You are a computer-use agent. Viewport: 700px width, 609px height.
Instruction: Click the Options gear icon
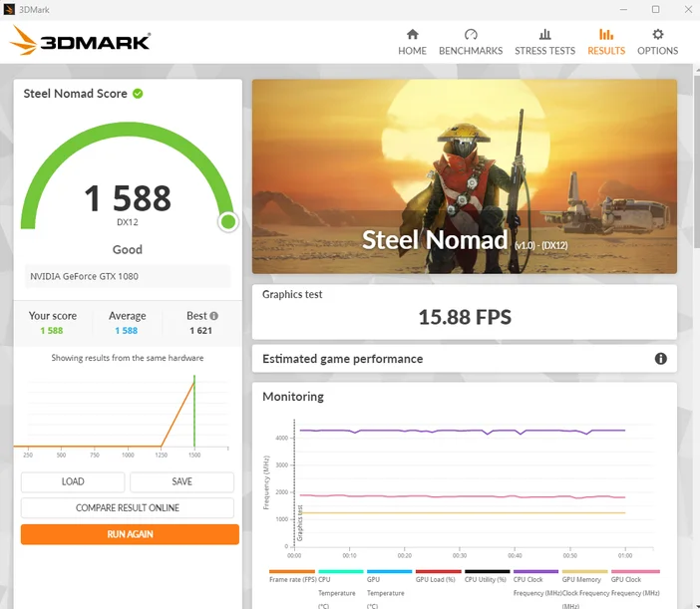click(657, 34)
